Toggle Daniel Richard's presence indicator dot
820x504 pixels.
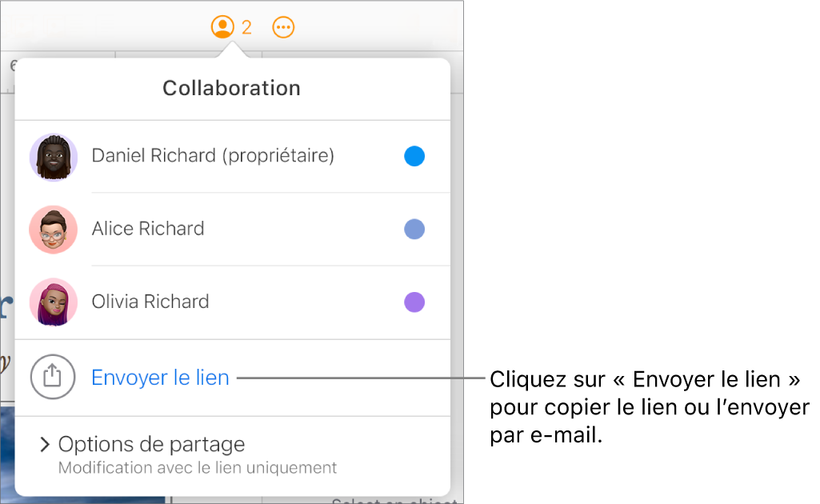pyautogui.click(x=414, y=156)
